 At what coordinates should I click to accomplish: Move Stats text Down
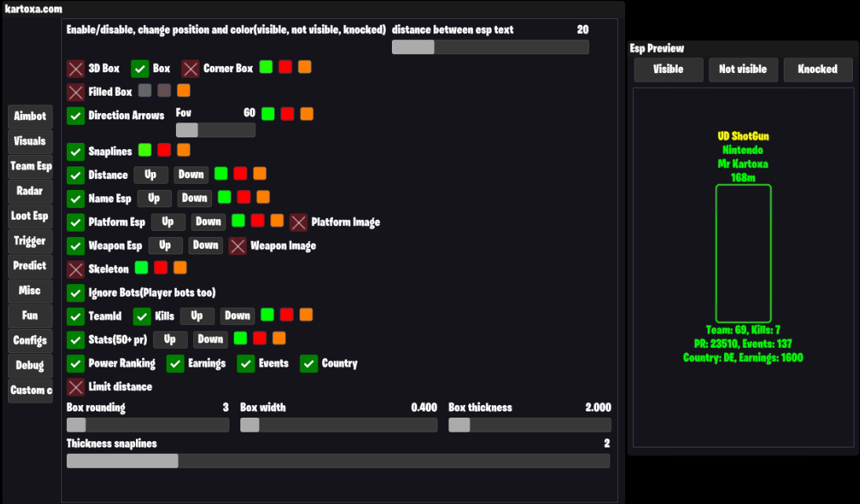pyautogui.click(x=210, y=339)
